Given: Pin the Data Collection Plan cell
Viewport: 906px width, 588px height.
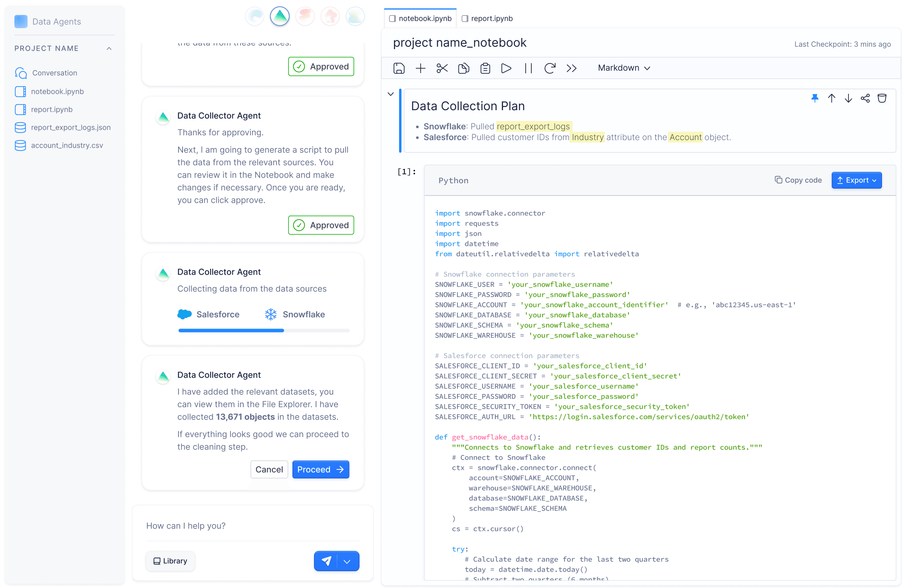Looking at the screenshot, I should [x=815, y=98].
